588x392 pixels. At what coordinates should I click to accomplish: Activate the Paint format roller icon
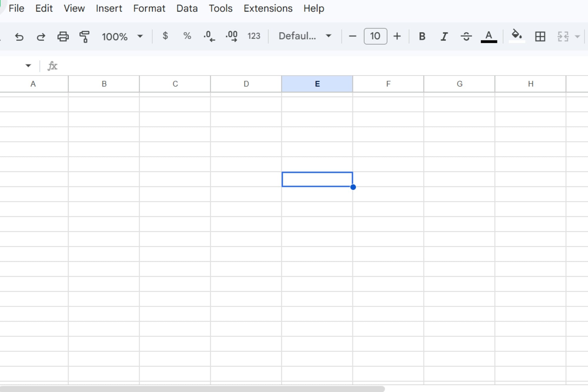(85, 36)
